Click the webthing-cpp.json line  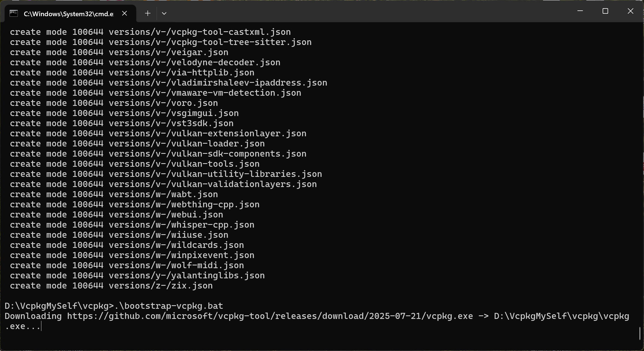pyautogui.click(x=135, y=205)
